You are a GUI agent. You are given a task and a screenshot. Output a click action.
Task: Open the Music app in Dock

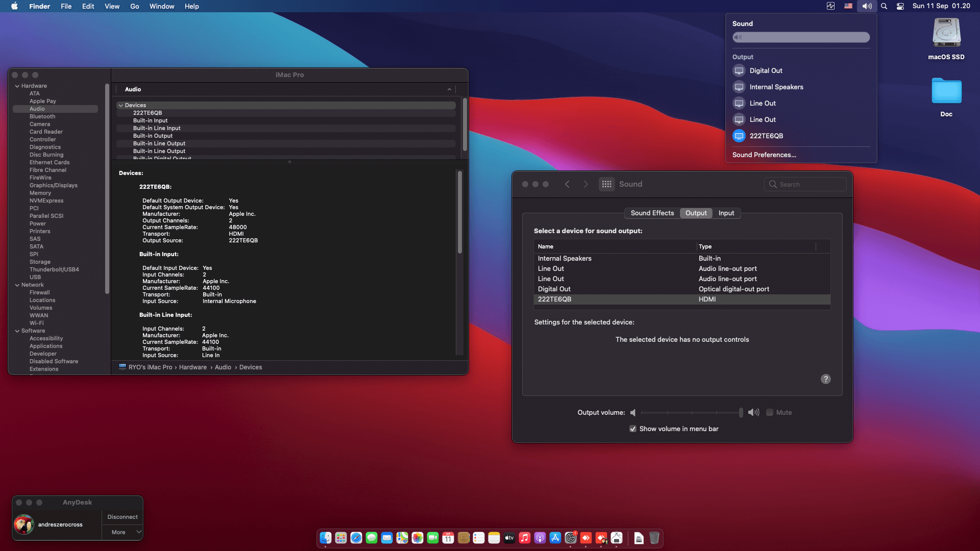click(525, 538)
